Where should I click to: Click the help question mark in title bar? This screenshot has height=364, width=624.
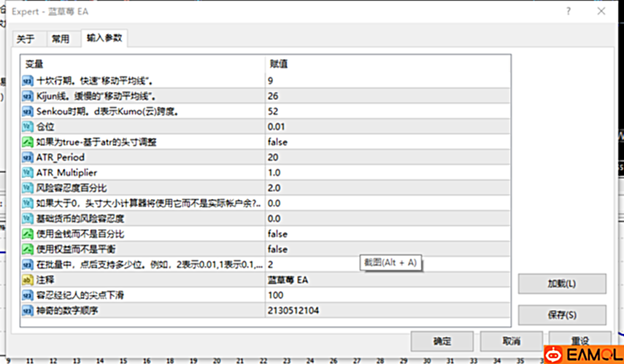coord(568,12)
